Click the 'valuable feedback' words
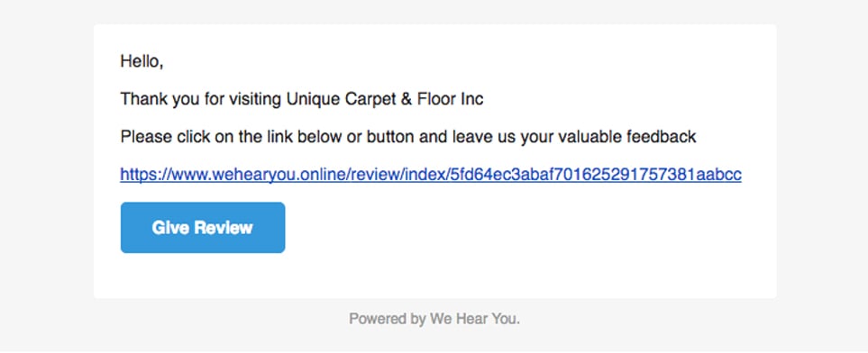 pyautogui.click(x=626, y=137)
